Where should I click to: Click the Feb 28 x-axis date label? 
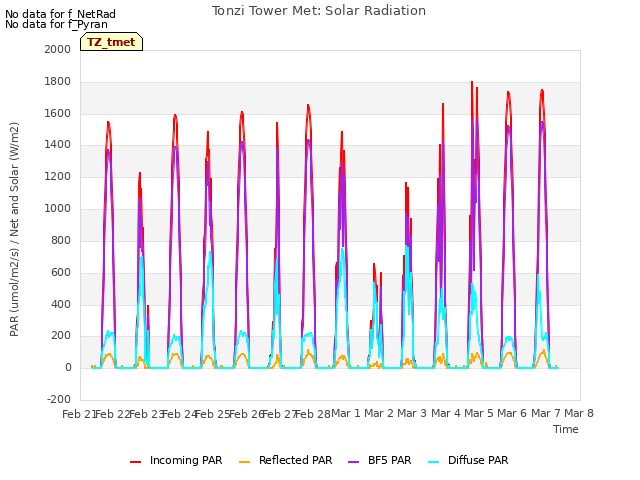click(x=312, y=414)
